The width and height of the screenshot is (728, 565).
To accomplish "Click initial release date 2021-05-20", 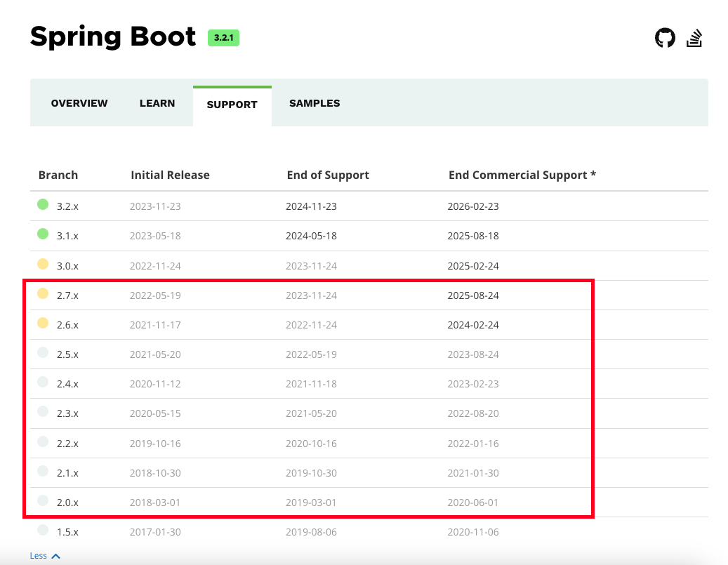I will coord(155,354).
